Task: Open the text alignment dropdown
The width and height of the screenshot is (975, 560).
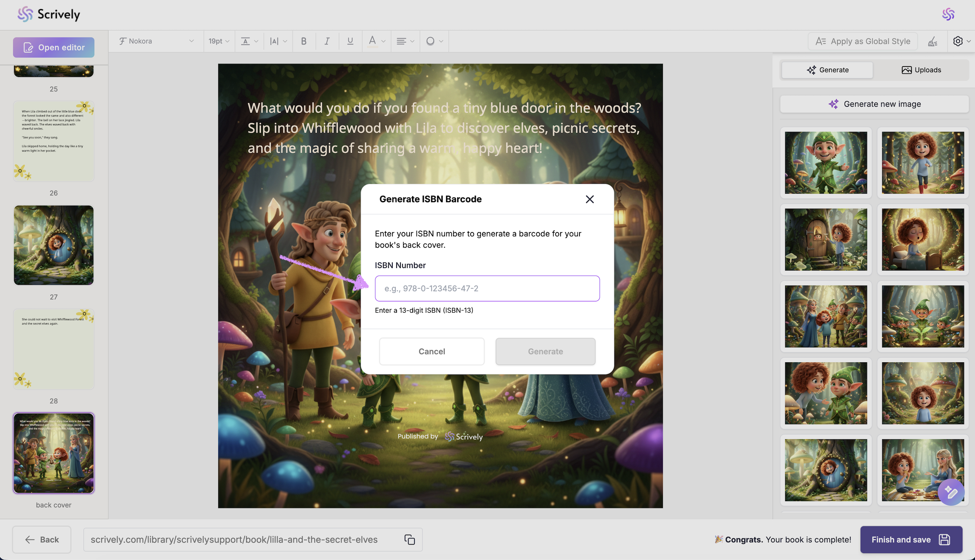Action: click(405, 41)
